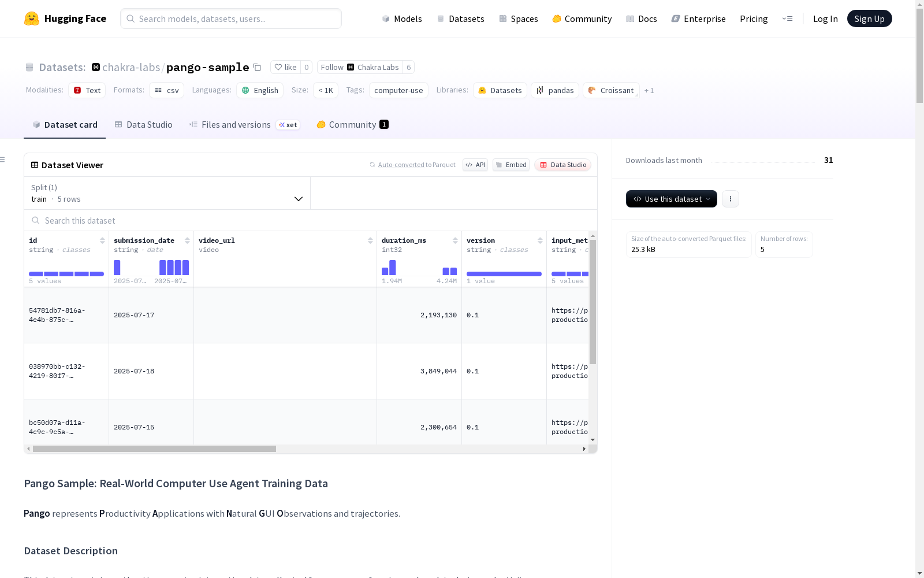Select the Datasets library tag
The image size is (924, 578).
[500, 90]
